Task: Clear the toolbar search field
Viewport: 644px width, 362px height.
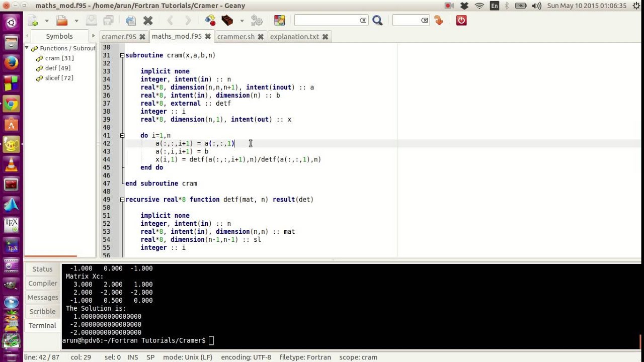Action: (363, 20)
